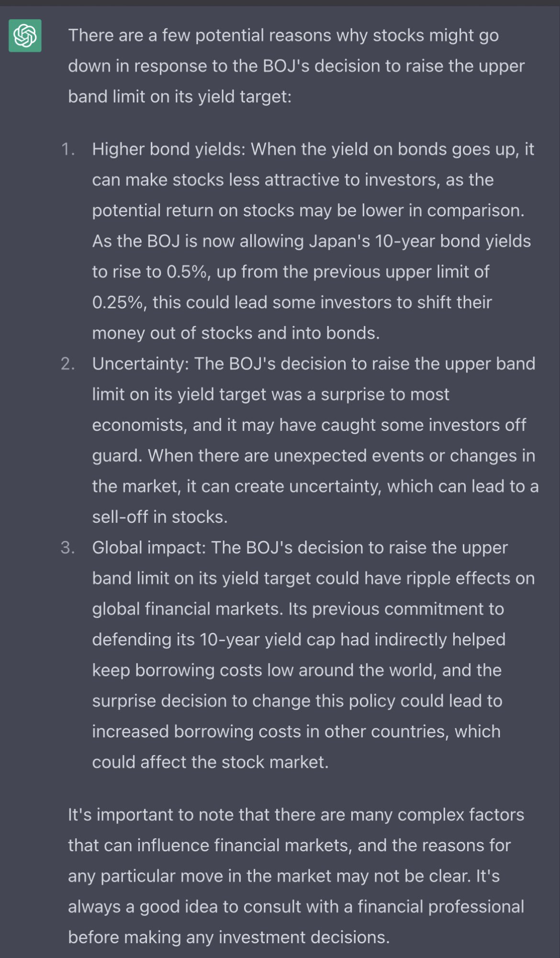Viewport: 560px width, 958px height.
Task: Click the "Uncertainty:" heading text
Action: pos(141,364)
